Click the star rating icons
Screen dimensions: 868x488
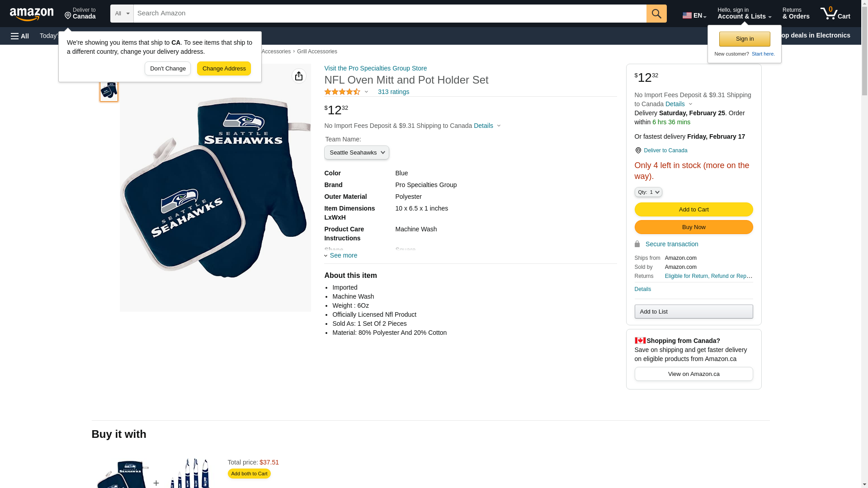click(x=342, y=92)
